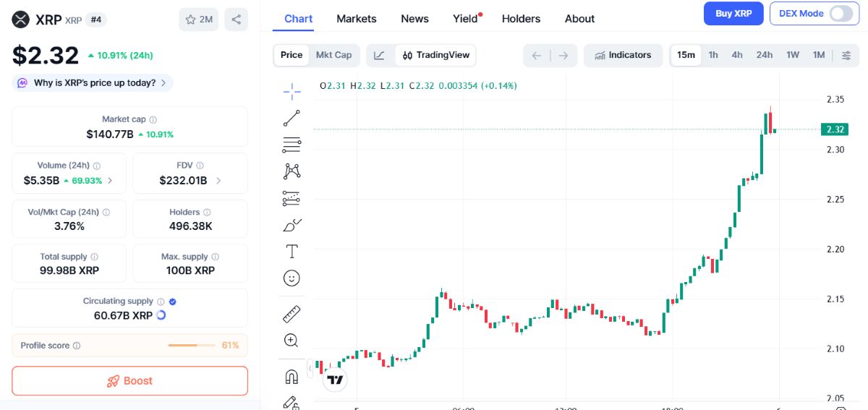Add XRP to watchlist star button
This screenshot has height=410, width=868.
click(x=198, y=20)
